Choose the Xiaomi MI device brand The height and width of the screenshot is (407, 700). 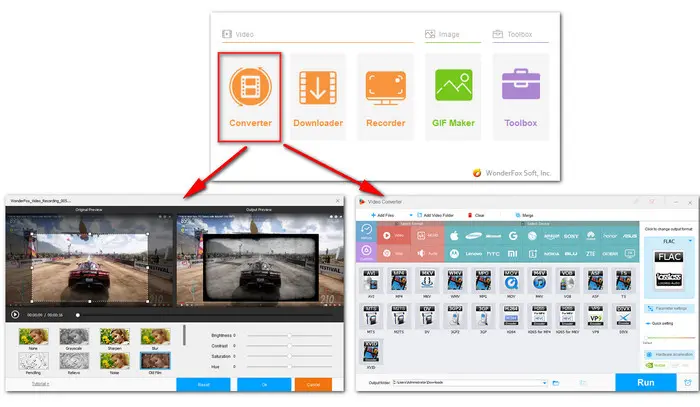click(512, 253)
